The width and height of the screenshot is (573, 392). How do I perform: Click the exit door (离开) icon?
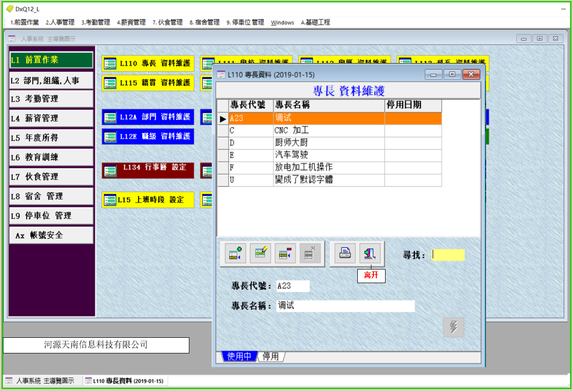click(x=369, y=254)
